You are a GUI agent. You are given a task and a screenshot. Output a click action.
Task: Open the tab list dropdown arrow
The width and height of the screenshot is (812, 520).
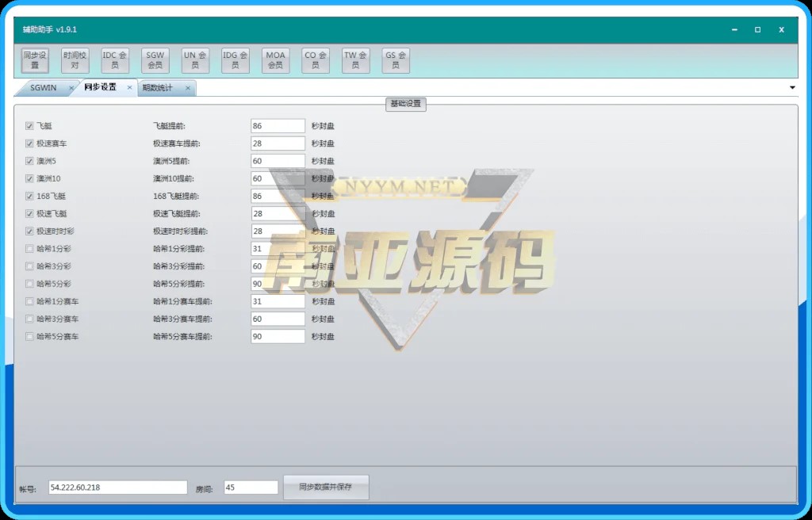pyautogui.click(x=792, y=87)
